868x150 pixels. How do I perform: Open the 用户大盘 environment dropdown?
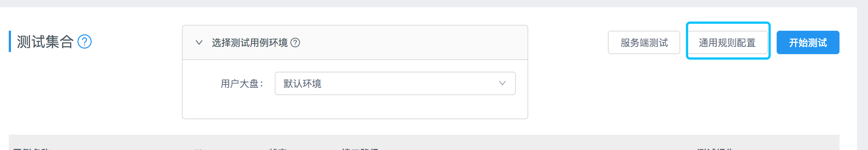pyautogui.click(x=395, y=83)
